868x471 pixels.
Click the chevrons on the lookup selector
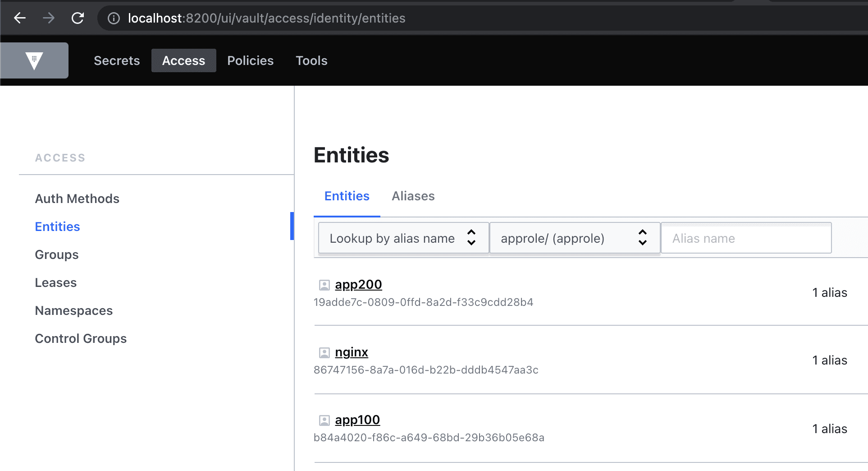pyautogui.click(x=471, y=238)
